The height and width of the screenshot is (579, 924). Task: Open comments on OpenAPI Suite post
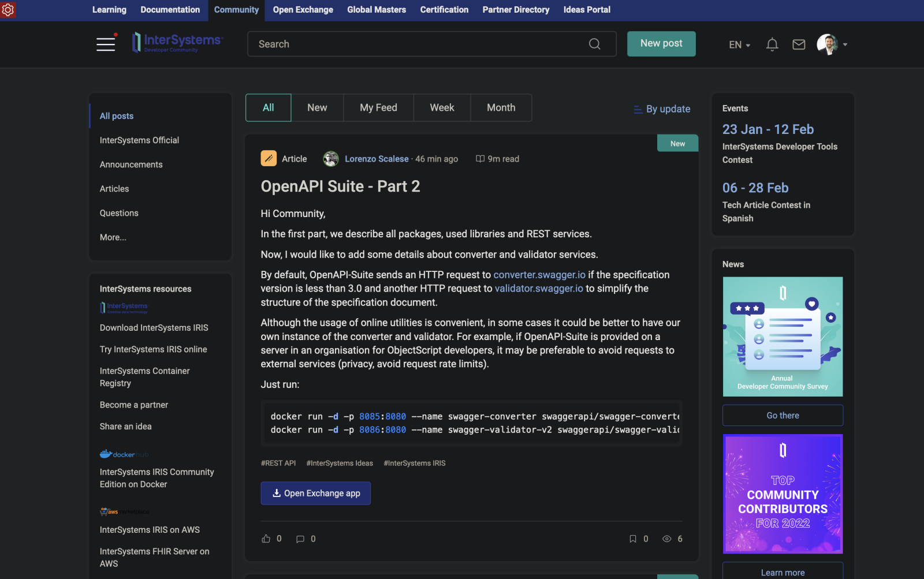[300, 539]
